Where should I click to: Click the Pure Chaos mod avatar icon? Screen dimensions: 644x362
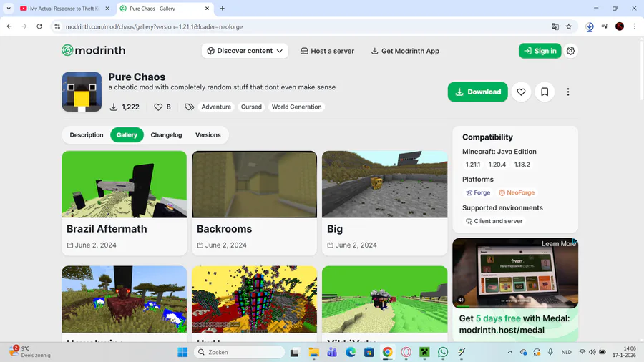tap(82, 92)
